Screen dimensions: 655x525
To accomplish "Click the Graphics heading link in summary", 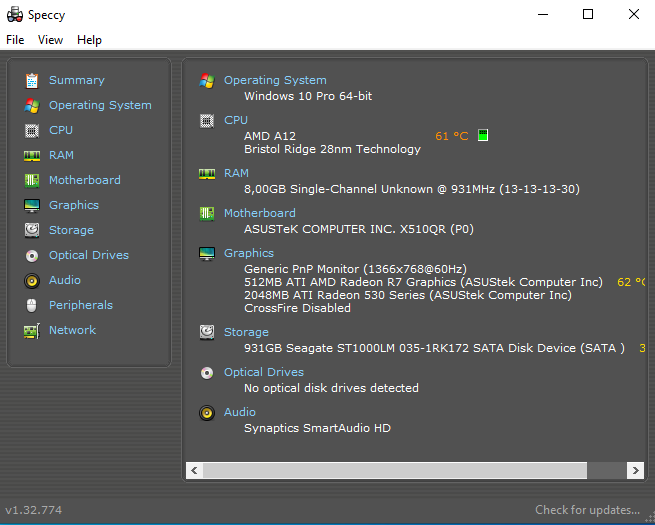I will point(249,253).
